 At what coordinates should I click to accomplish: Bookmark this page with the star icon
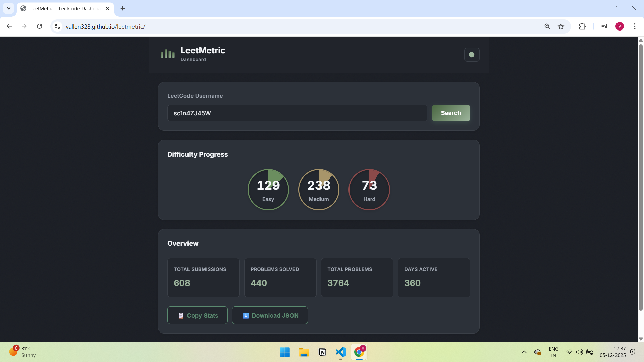click(561, 26)
